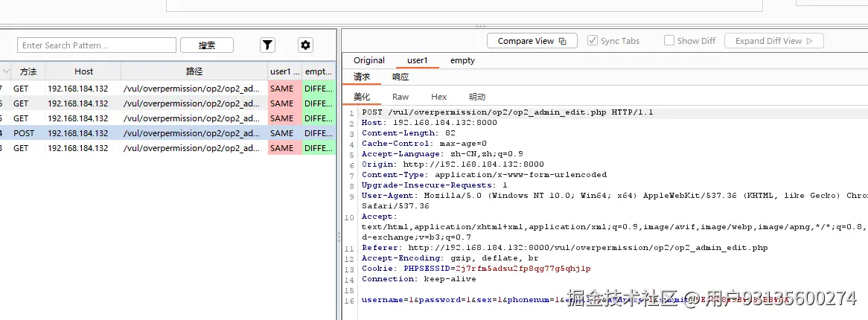Click the Connection: keep-alive line
Viewport: 868px width, 320px height.
click(419, 279)
